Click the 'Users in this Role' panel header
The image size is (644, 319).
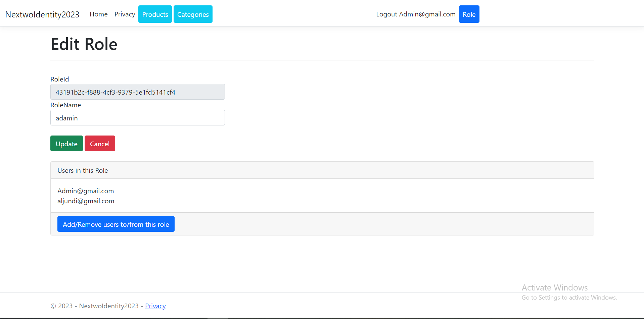pos(82,170)
